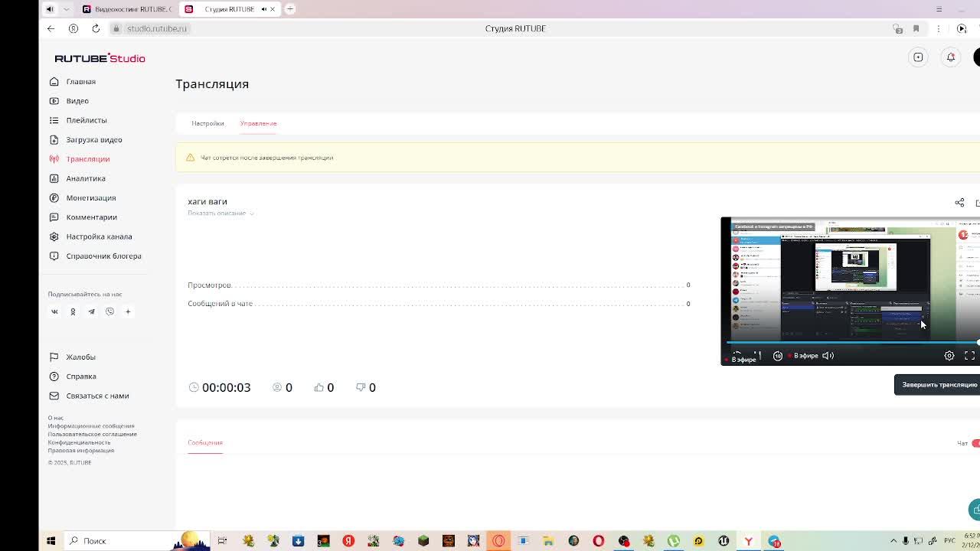The width and height of the screenshot is (980, 551).
Task: Open Трансляции in the sidebar
Action: point(88,159)
